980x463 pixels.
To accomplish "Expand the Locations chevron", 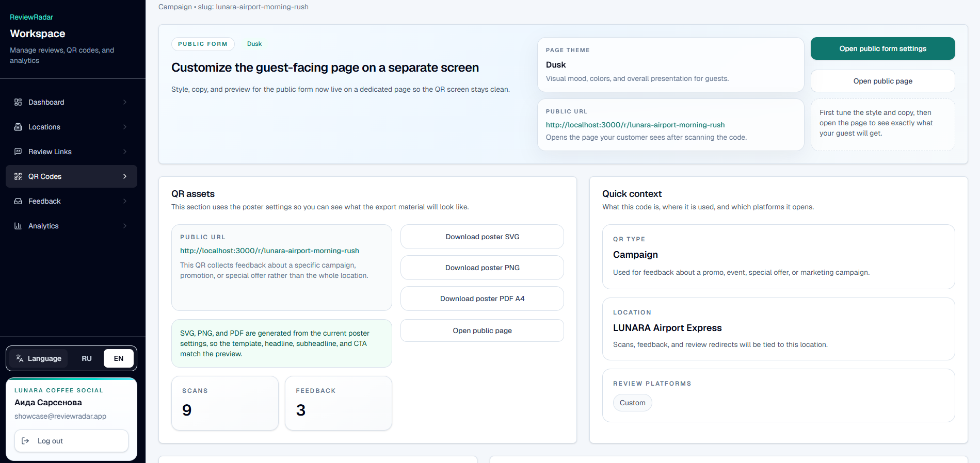I will [x=125, y=127].
